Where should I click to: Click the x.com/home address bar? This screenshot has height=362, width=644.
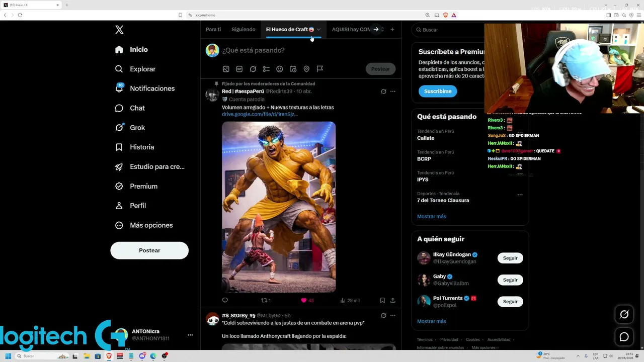coord(305,15)
